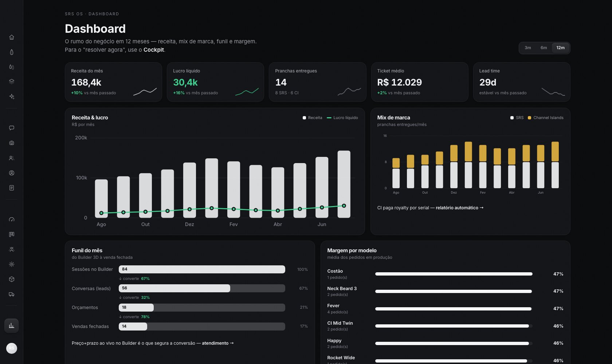Open the RS user avatar
Screen dimensions: 612x364
coord(12,348)
